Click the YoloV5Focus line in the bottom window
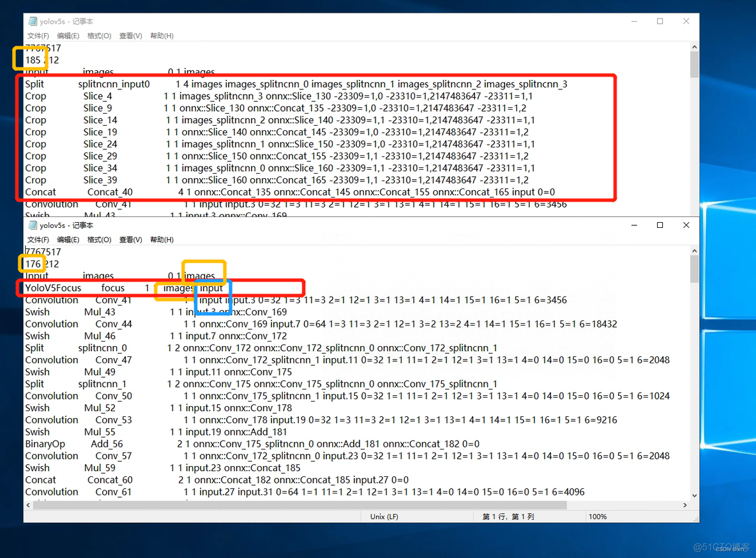 53,288
